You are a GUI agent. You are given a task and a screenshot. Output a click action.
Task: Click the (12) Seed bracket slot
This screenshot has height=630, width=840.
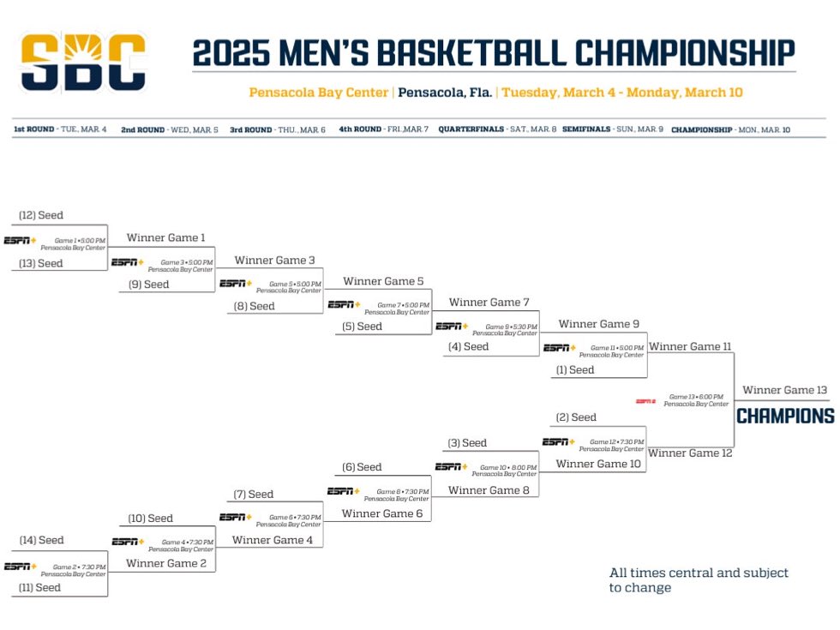[x=41, y=216]
